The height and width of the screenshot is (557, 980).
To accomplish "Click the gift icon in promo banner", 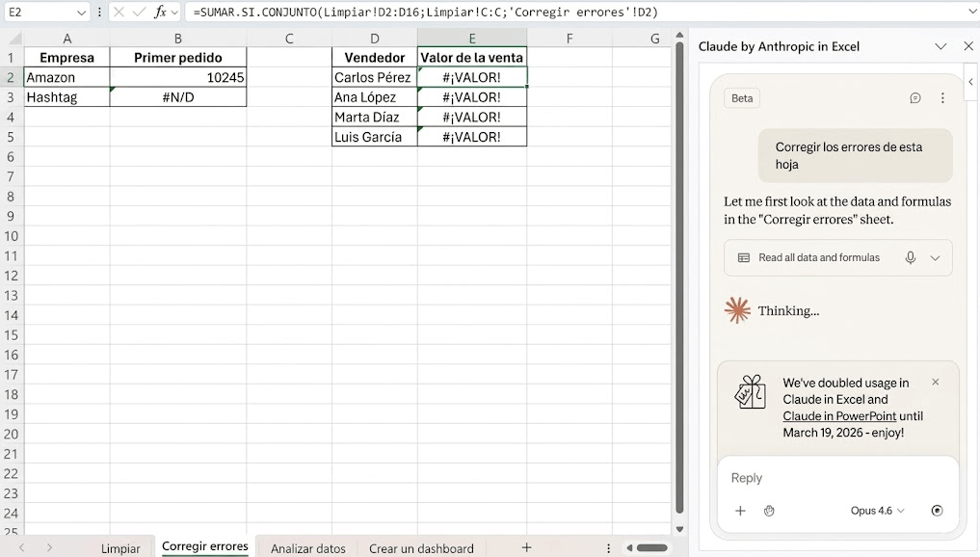I will 750,392.
